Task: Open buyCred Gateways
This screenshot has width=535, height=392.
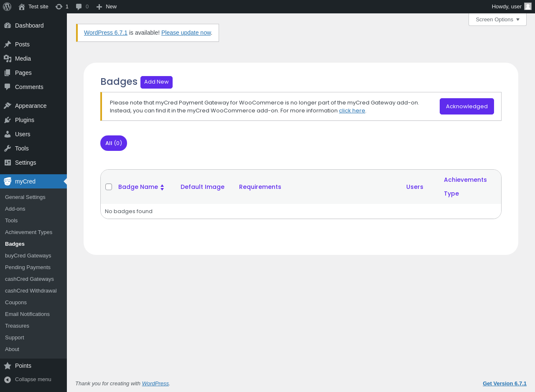Action: (28, 255)
